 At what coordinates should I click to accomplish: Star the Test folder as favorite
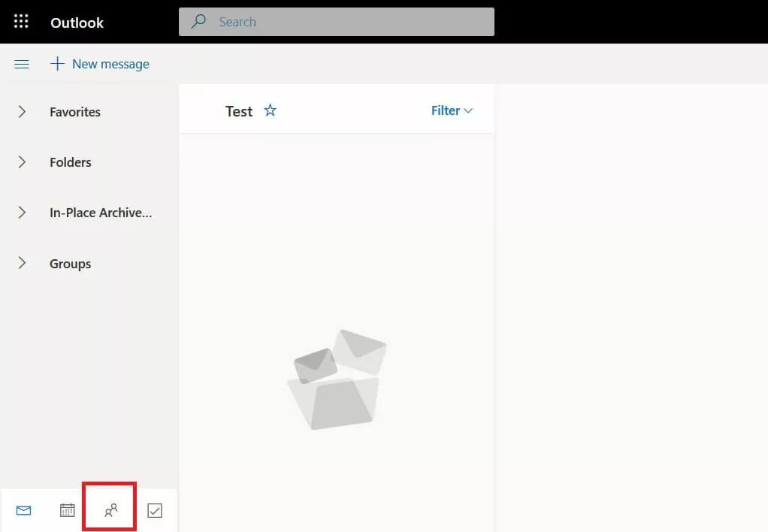point(270,110)
